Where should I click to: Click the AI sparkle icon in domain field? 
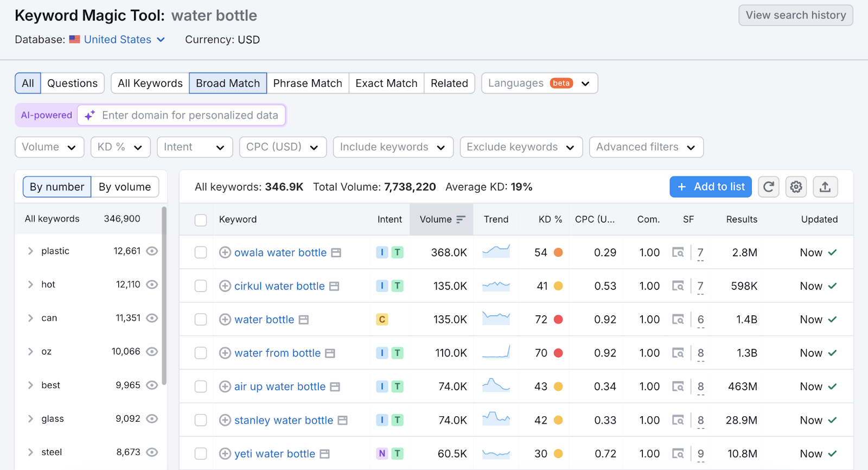coord(90,115)
